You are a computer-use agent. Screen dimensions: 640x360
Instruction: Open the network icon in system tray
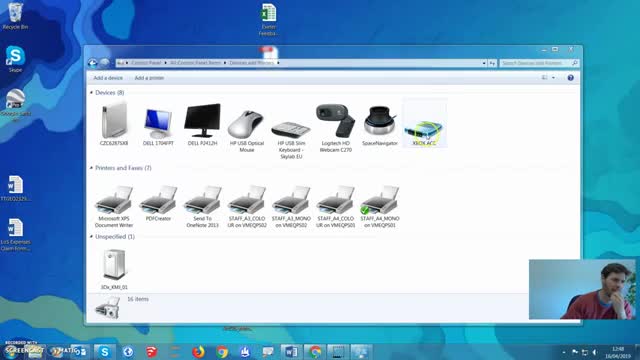point(585,352)
